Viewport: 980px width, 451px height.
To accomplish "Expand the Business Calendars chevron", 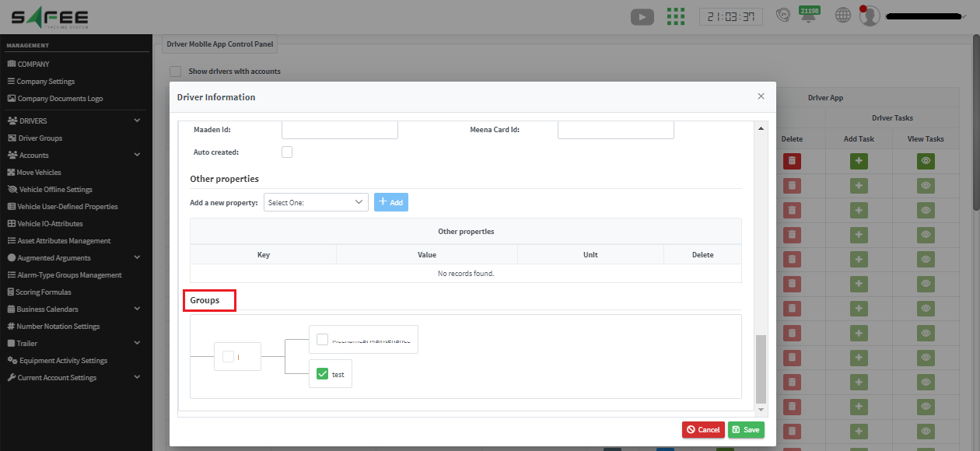I will [137, 309].
